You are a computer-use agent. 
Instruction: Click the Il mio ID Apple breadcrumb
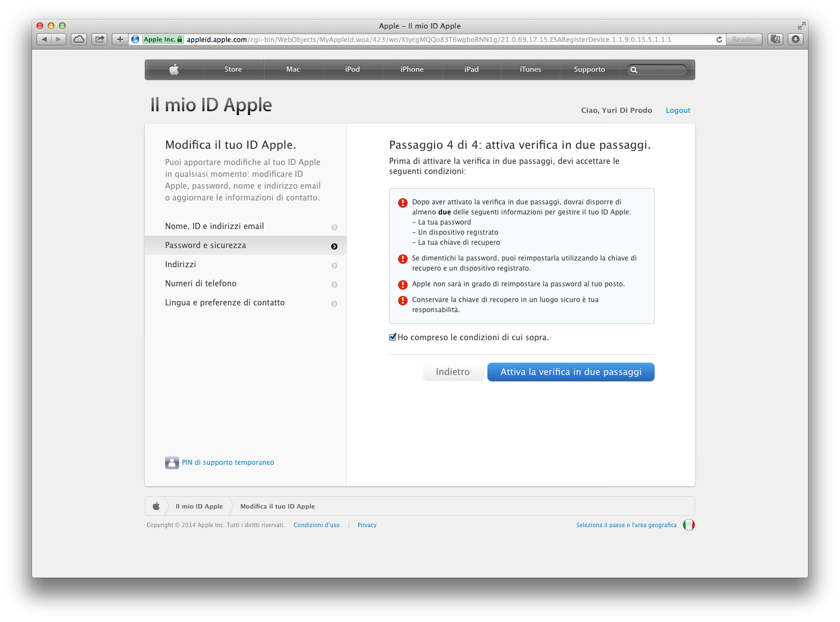(x=199, y=506)
